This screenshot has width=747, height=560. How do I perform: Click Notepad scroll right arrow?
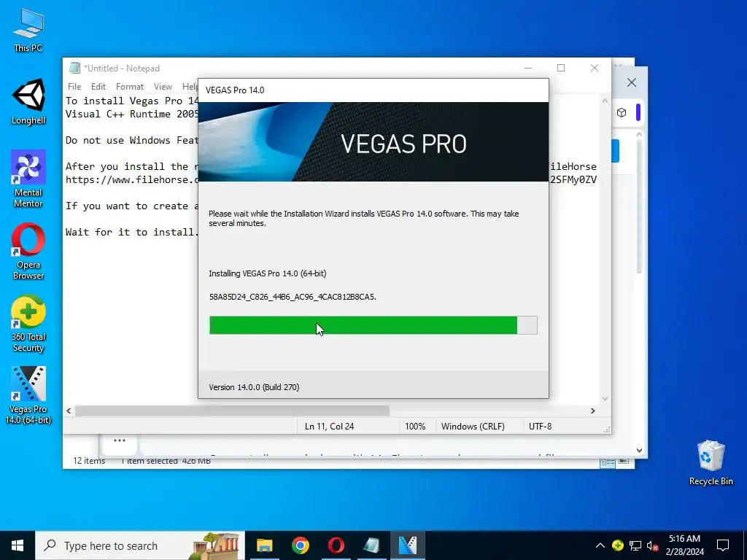pyautogui.click(x=592, y=411)
